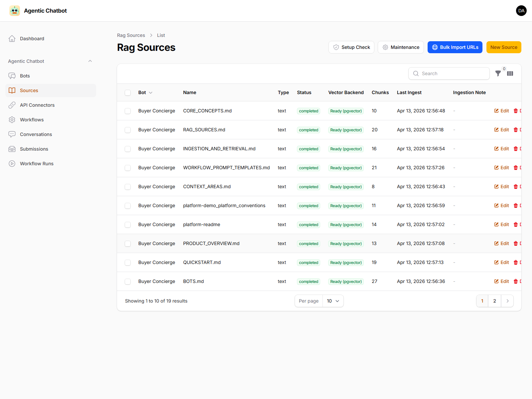532x399 pixels.
Task: Sort by the Bot column header
Action: coord(145,92)
